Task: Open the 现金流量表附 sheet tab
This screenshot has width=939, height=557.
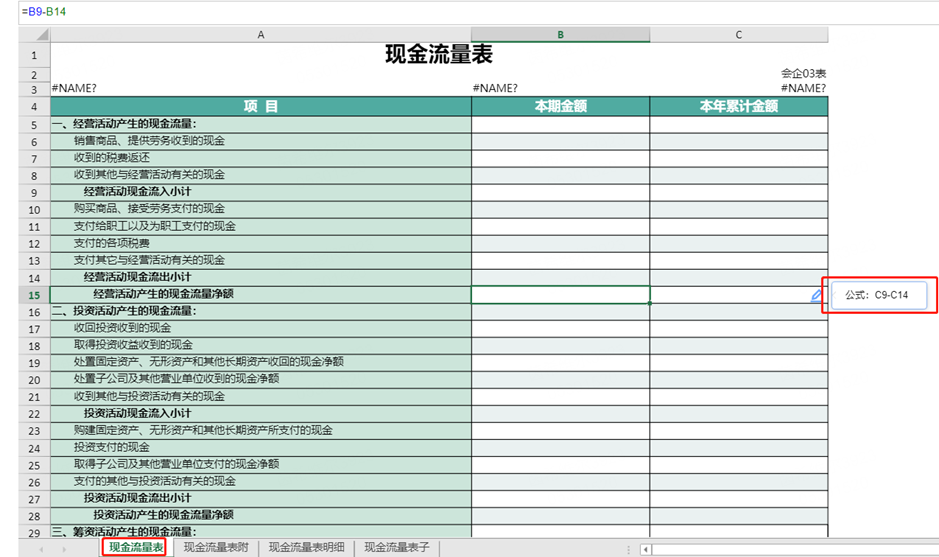Action: point(216,547)
